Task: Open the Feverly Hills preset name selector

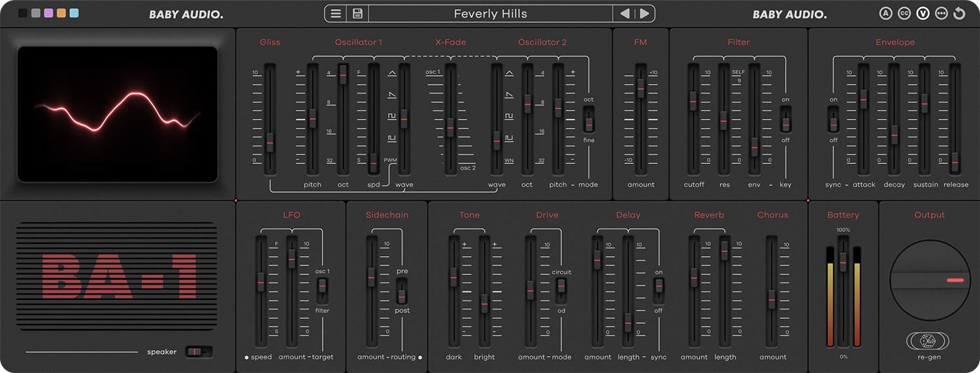Action: [x=491, y=14]
